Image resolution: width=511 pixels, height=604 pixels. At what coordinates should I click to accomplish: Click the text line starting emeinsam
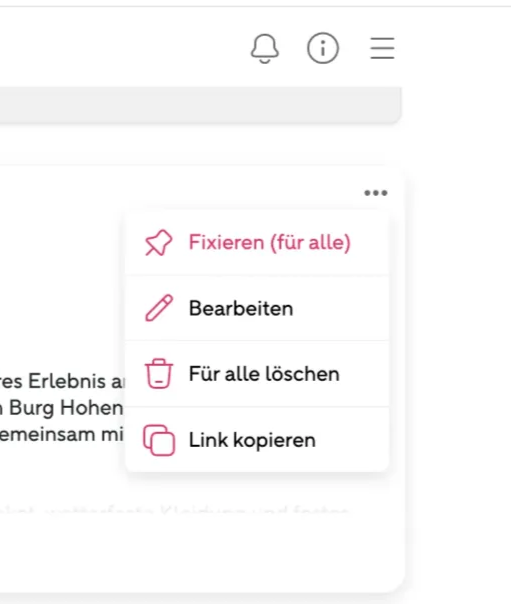[62, 435]
